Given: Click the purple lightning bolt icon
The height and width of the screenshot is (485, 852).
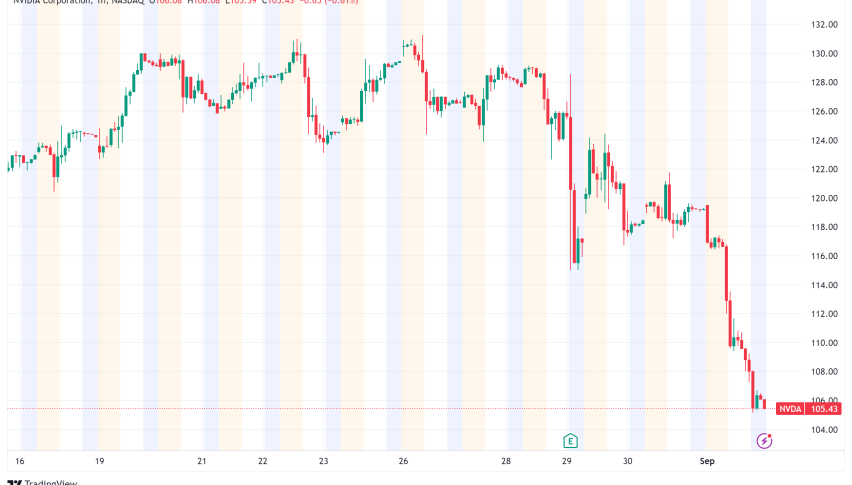Looking at the screenshot, I should [765, 440].
